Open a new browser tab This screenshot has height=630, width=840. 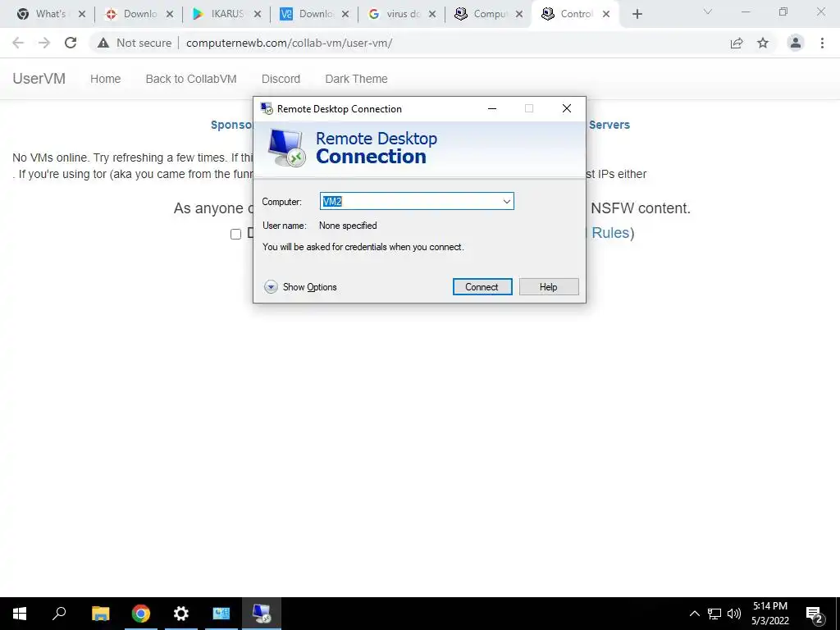pyautogui.click(x=637, y=15)
